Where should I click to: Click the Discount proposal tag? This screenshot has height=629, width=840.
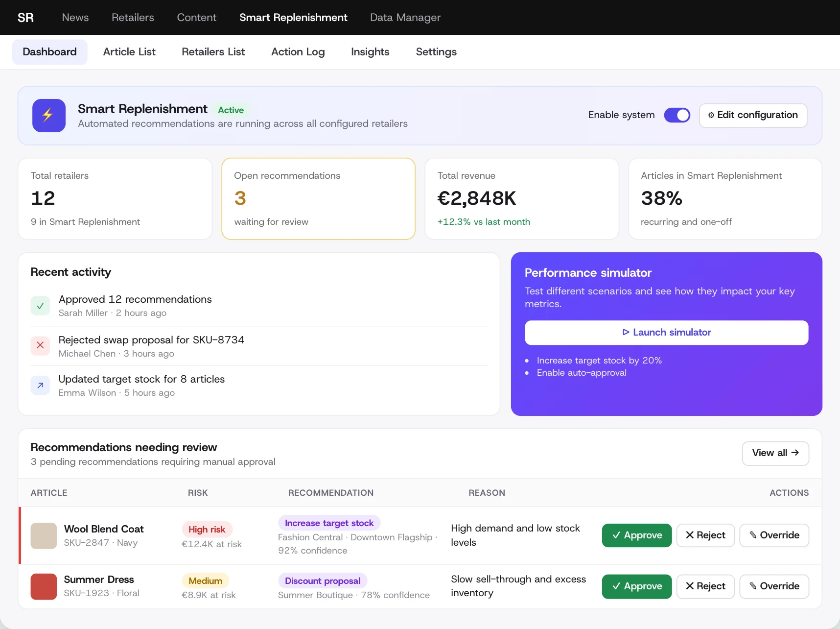pyautogui.click(x=323, y=581)
